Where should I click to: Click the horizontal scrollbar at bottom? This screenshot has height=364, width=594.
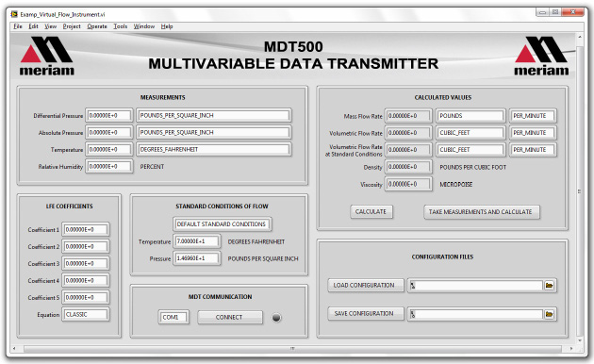tap(292, 348)
